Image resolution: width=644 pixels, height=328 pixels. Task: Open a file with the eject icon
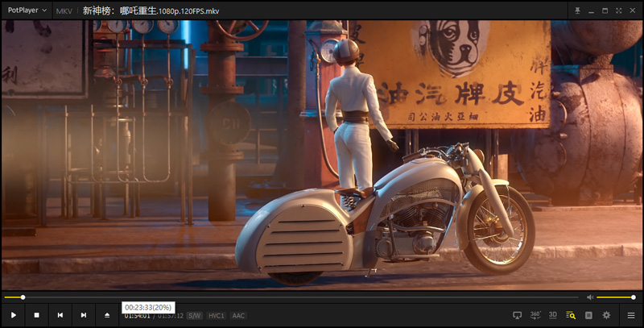pyautogui.click(x=107, y=315)
